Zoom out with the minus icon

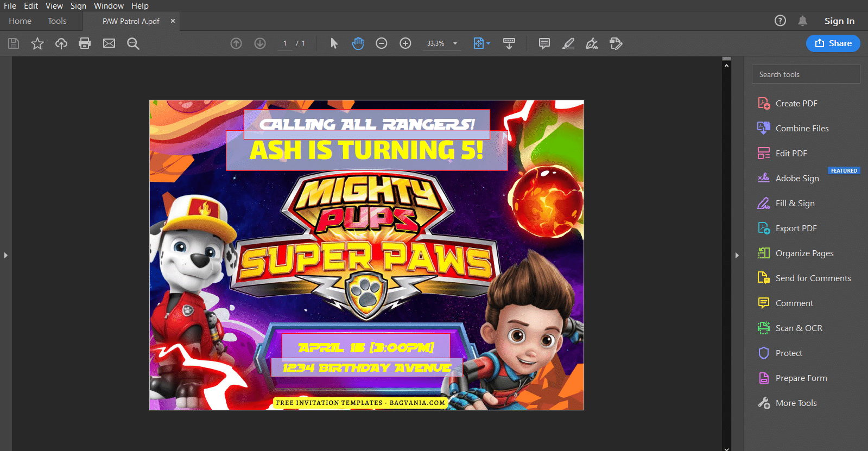pyautogui.click(x=382, y=43)
